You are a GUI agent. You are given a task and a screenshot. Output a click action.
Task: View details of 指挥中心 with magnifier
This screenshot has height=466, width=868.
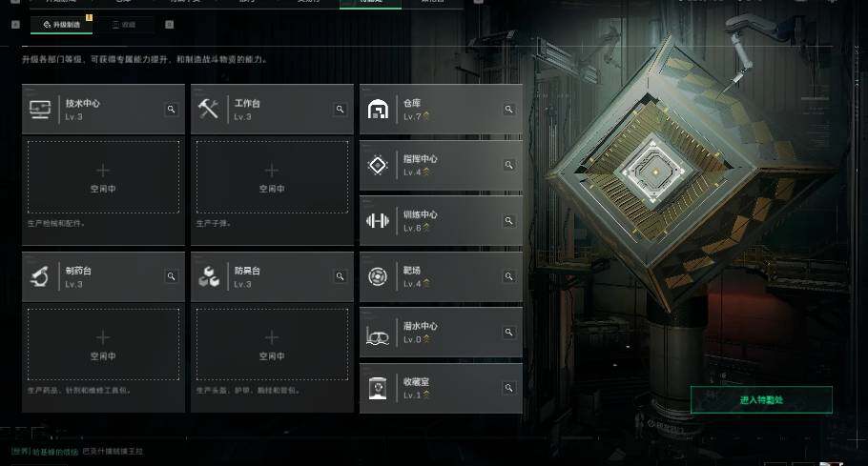[508, 165]
